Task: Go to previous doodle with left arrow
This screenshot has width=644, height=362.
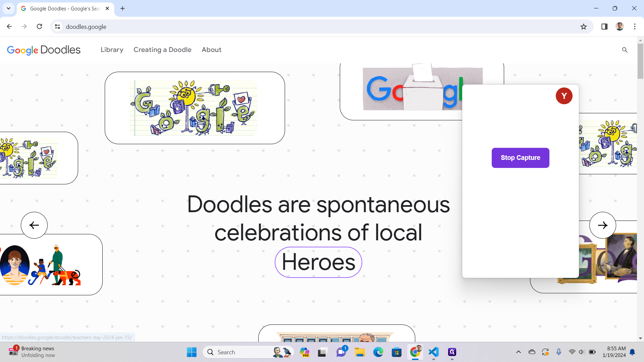Action: click(x=34, y=225)
